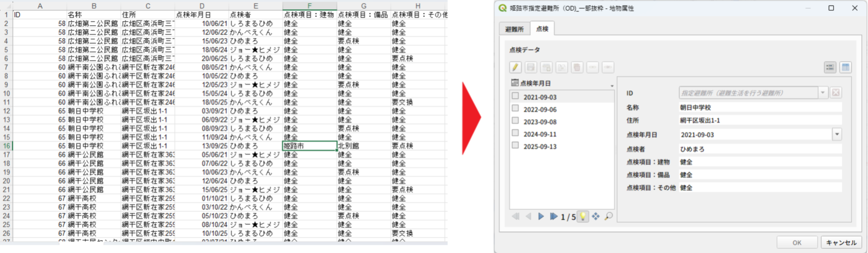Check the 2021-09-03 record checkbox
The image size is (868, 253).
[515, 96]
